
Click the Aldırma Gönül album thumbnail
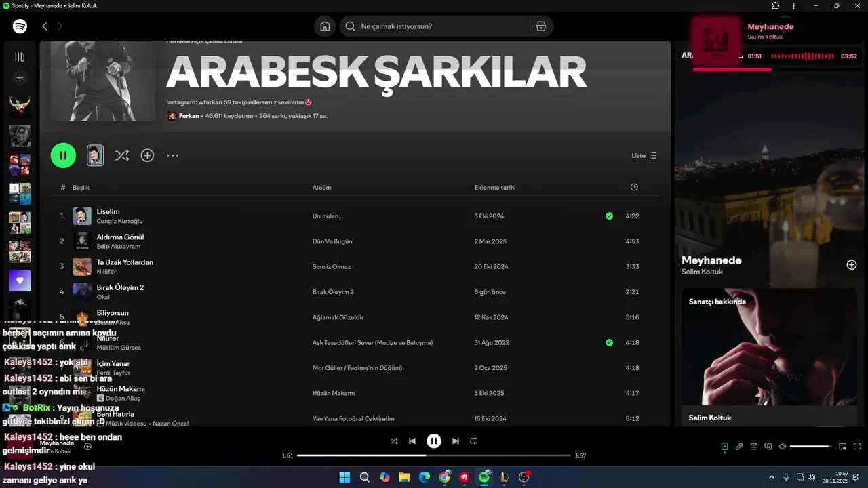coord(82,241)
